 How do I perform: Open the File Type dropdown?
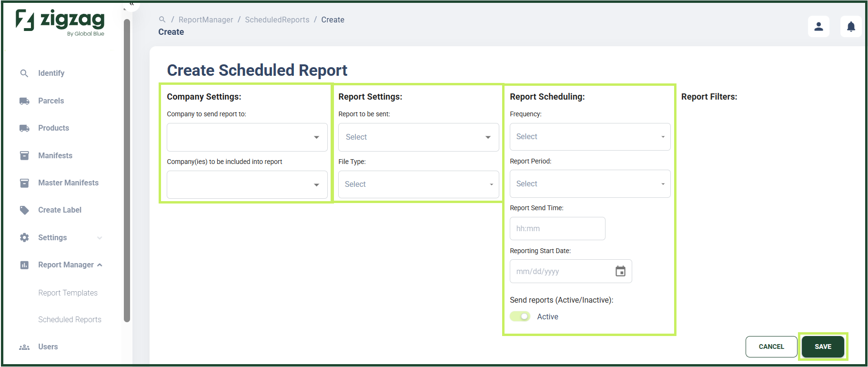click(x=419, y=184)
